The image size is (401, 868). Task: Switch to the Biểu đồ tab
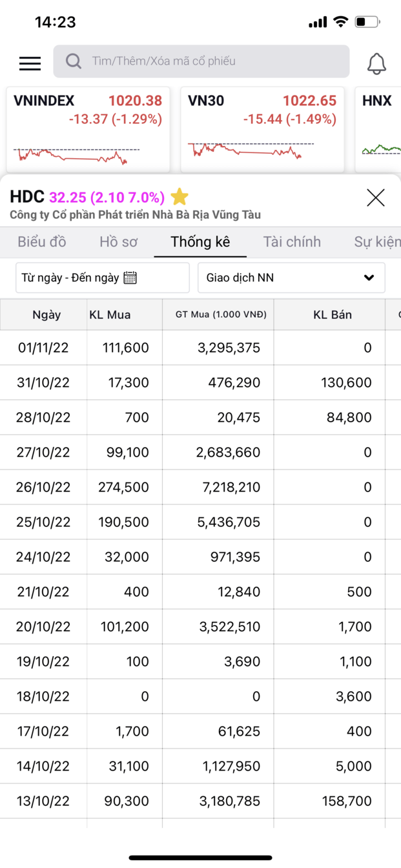pyautogui.click(x=42, y=242)
